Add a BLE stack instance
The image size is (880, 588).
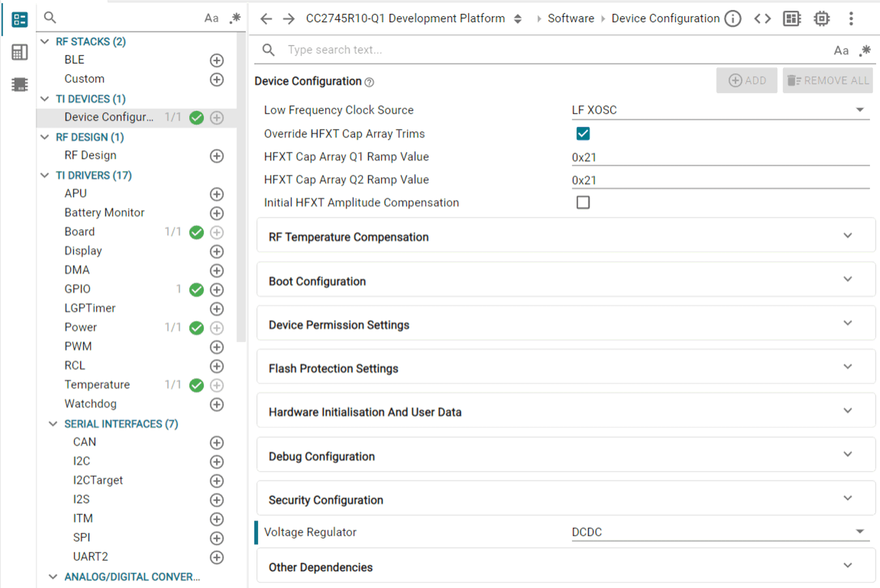[217, 60]
